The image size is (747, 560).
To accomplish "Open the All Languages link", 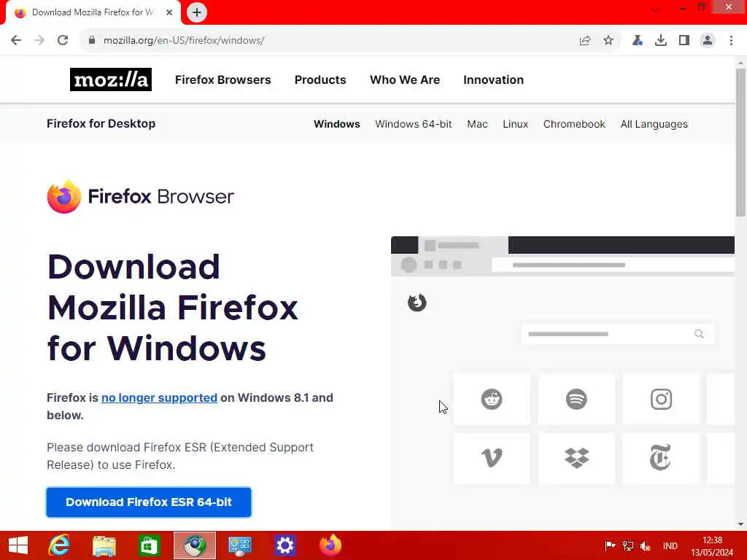I will point(654,124).
